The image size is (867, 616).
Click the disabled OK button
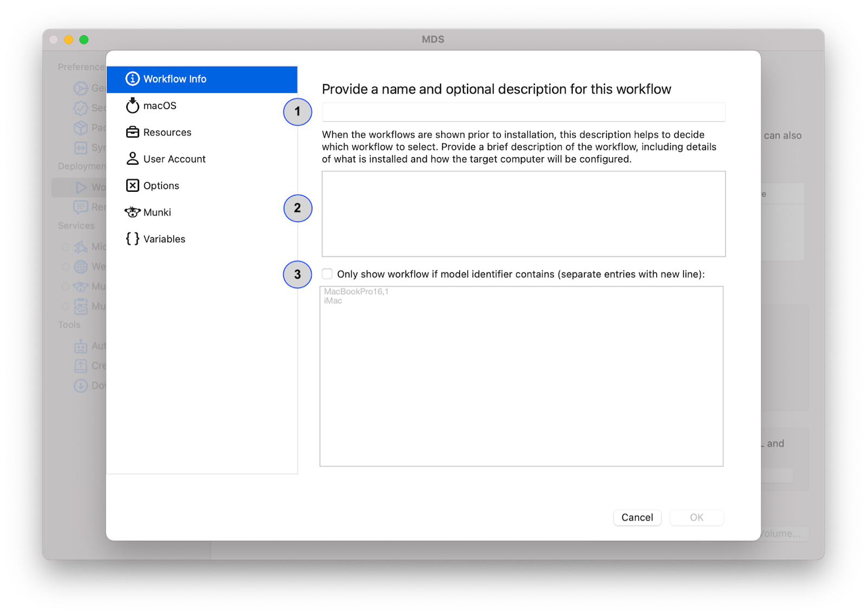tap(696, 517)
